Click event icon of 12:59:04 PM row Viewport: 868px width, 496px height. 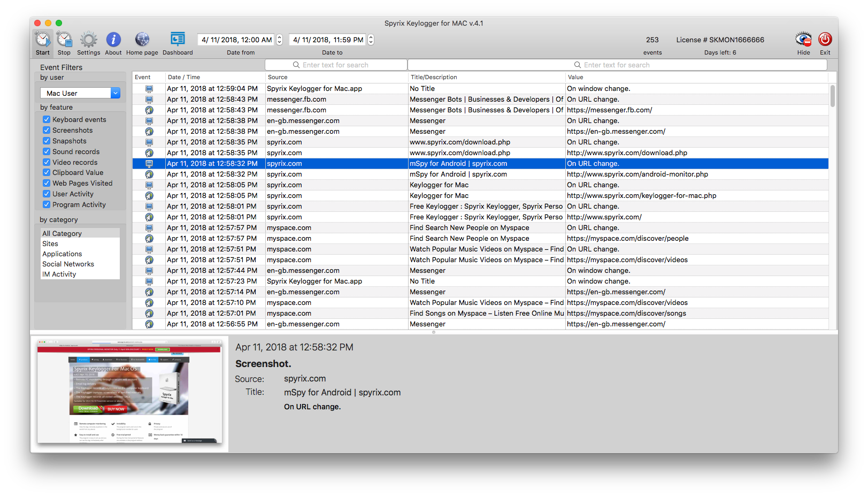tap(149, 89)
